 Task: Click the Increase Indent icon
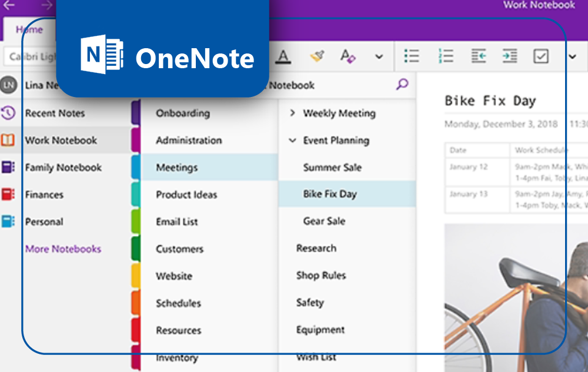(510, 56)
